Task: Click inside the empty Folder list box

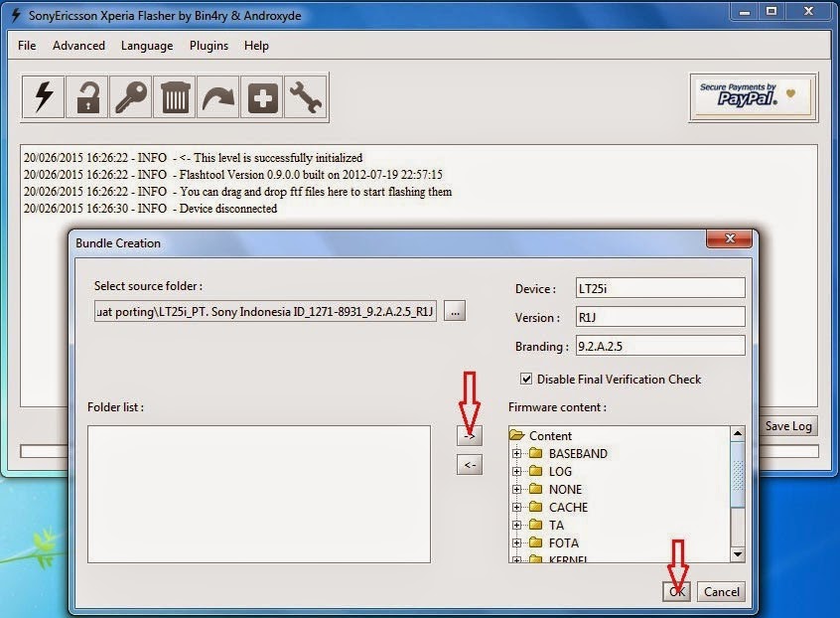Action: pyautogui.click(x=259, y=494)
